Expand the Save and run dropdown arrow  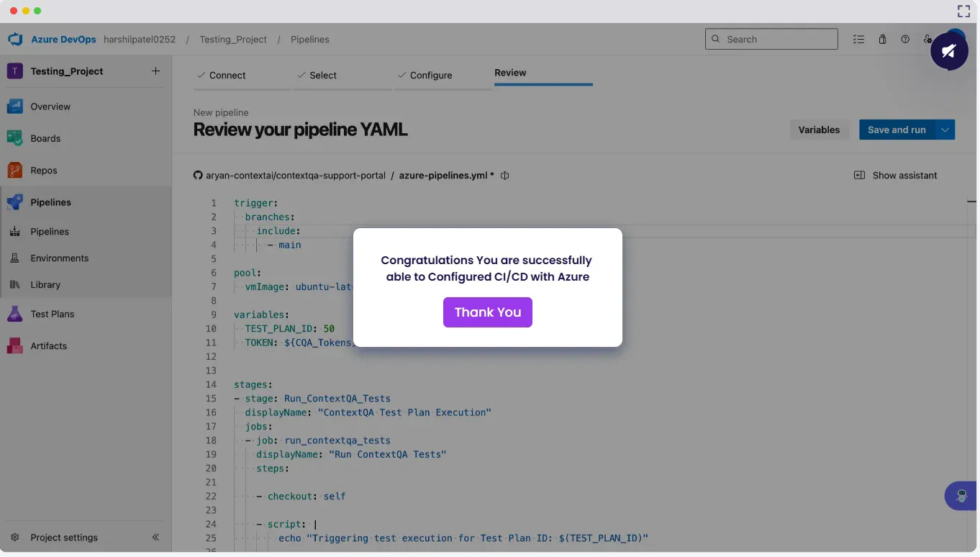(x=945, y=130)
